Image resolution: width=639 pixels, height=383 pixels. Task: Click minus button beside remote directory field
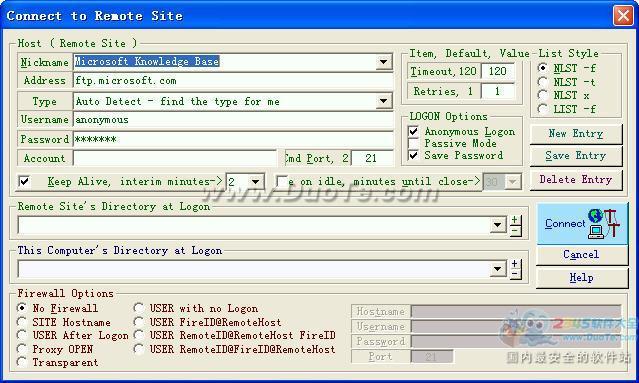[515, 230]
